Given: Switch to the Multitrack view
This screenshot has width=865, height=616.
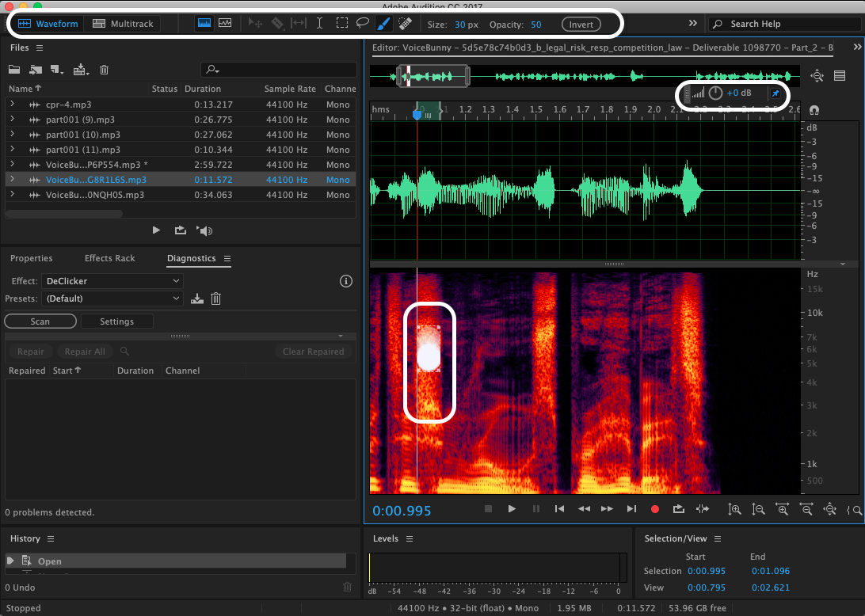Looking at the screenshot, I should click(123, 24).
